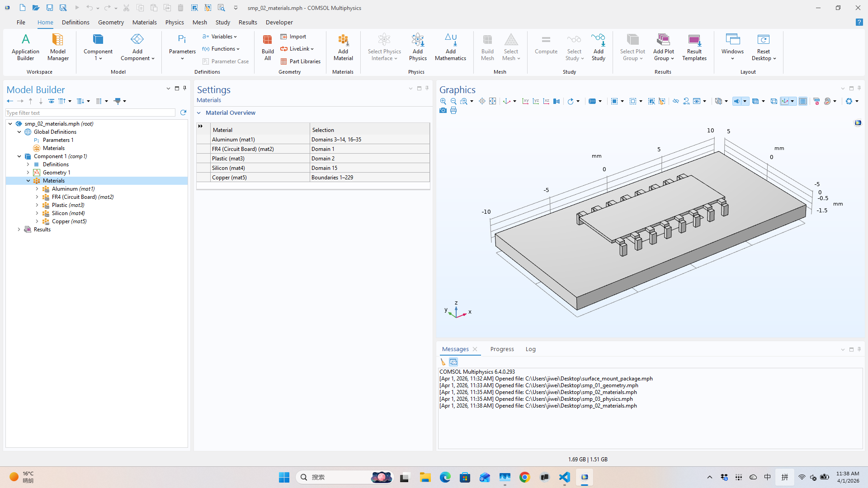The height and width of the screenshot is (488, 868).
Task: Select Copper (mat5) in Materials tree
Action: click(69, 221)
